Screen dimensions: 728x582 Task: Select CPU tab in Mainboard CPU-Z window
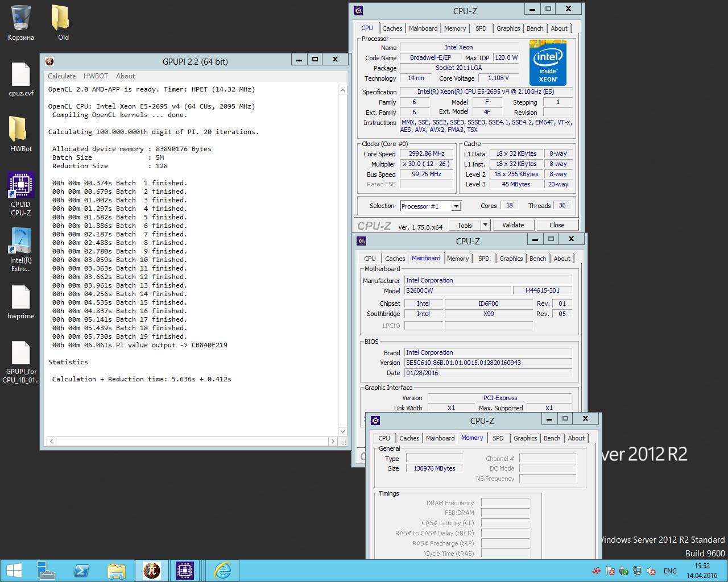point(370,259)
